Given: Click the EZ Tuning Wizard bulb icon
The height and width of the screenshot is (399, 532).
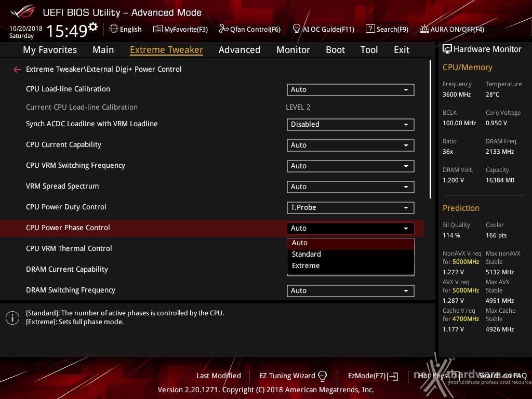Looking at the screenshot, I should coord(322,376).
